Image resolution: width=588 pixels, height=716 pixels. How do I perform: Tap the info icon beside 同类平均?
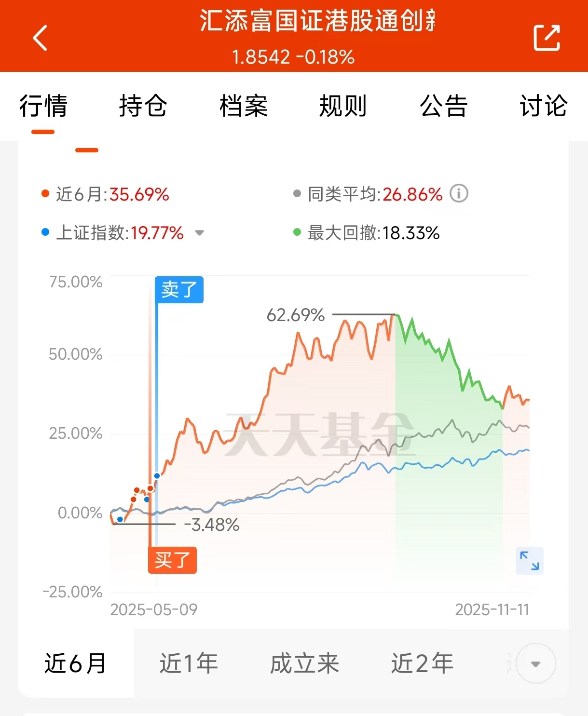tap(459, 194)
